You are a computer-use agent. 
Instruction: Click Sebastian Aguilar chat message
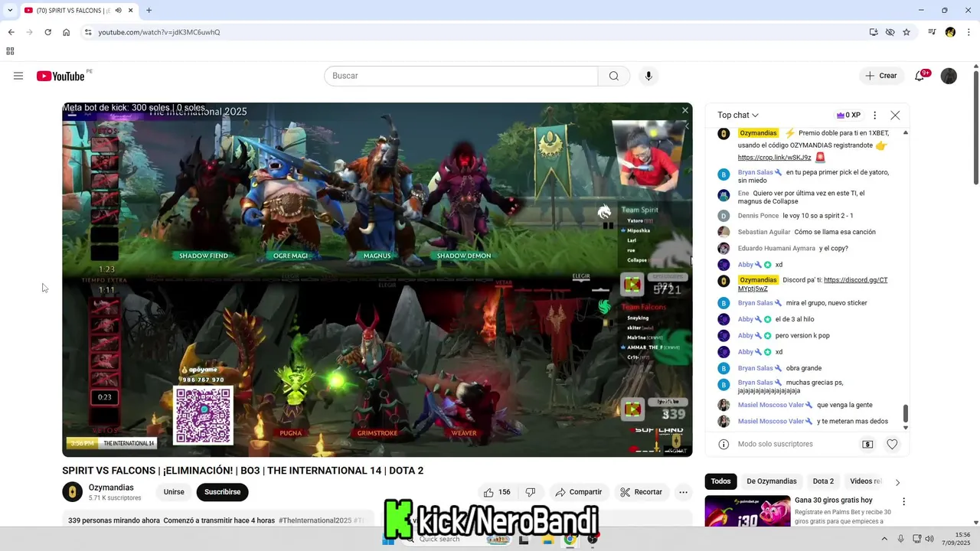(x=807, y=232)
